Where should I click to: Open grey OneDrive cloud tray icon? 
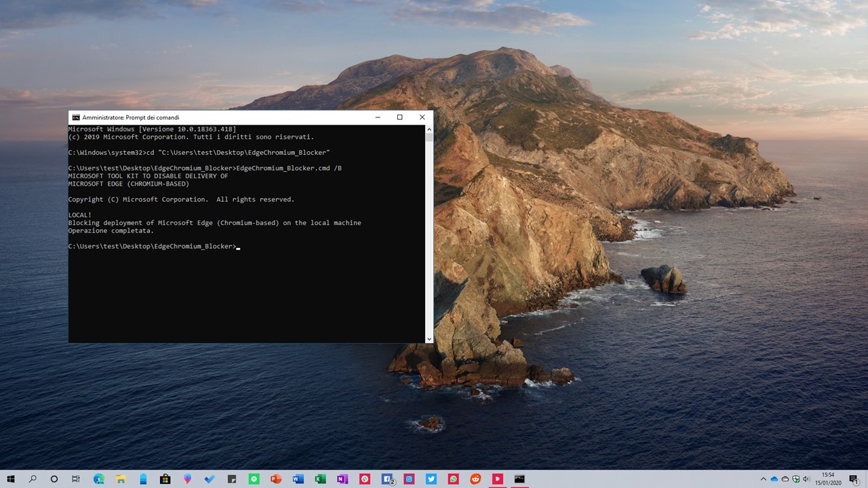[785, 479]
